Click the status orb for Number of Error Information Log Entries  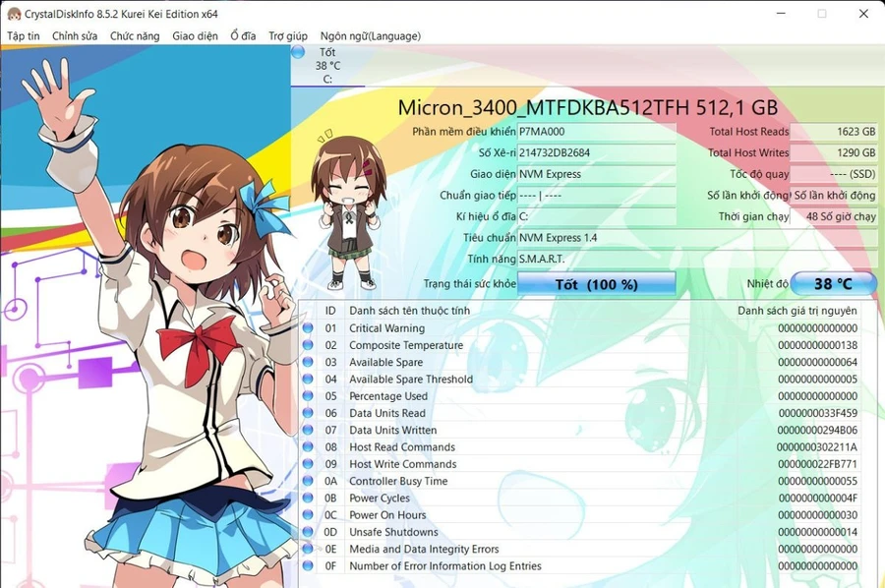click(308, 565)
